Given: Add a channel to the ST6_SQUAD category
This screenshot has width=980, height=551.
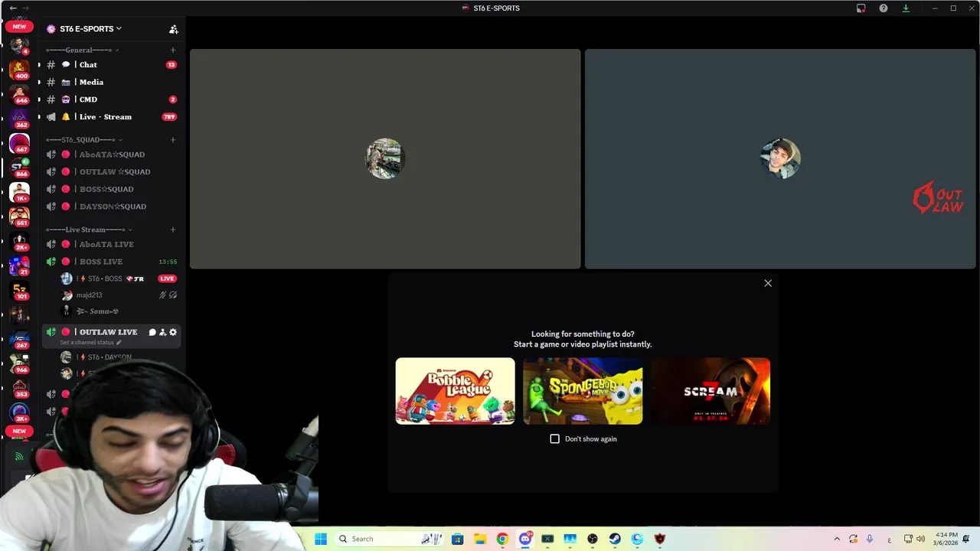Looking at the screenshot, I should point(173,139).
